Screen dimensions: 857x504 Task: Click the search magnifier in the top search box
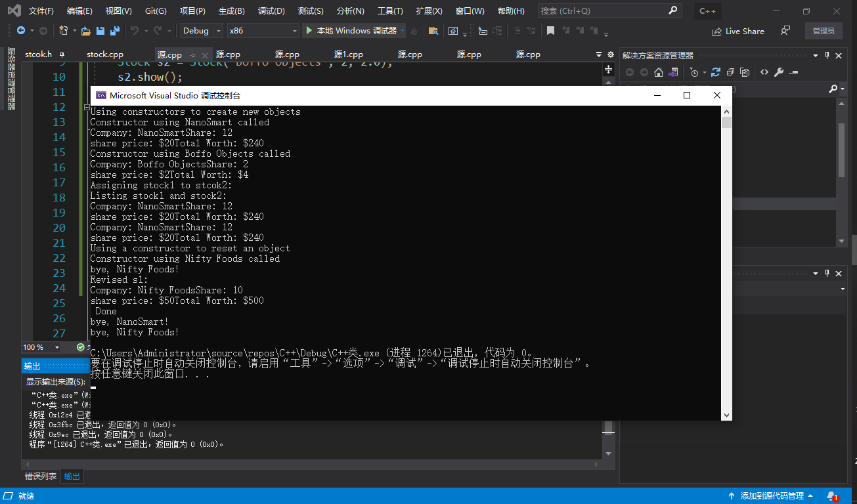click(673, 10)
